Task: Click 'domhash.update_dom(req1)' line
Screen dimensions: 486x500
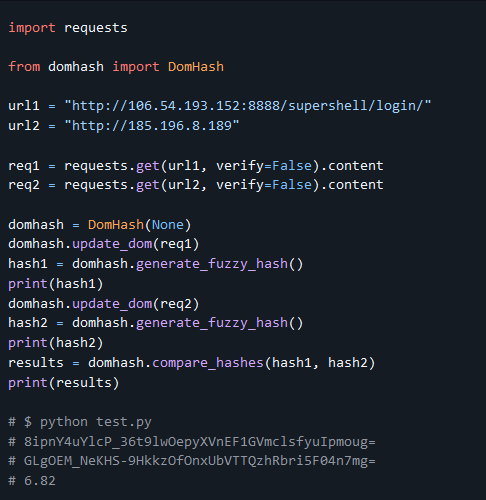Action: point(104,244)
